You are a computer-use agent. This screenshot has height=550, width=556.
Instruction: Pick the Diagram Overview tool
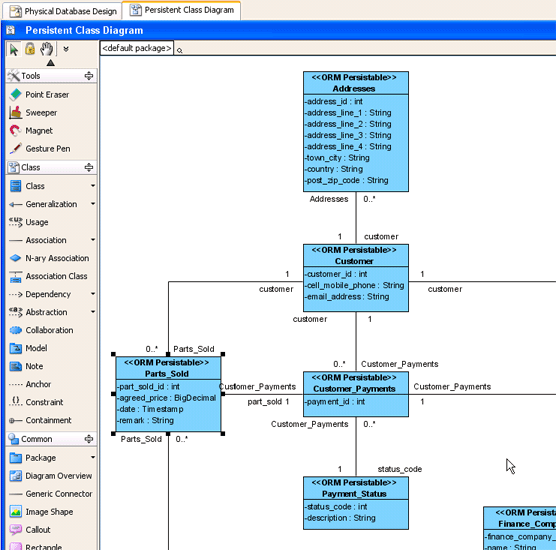pos(51,476)
